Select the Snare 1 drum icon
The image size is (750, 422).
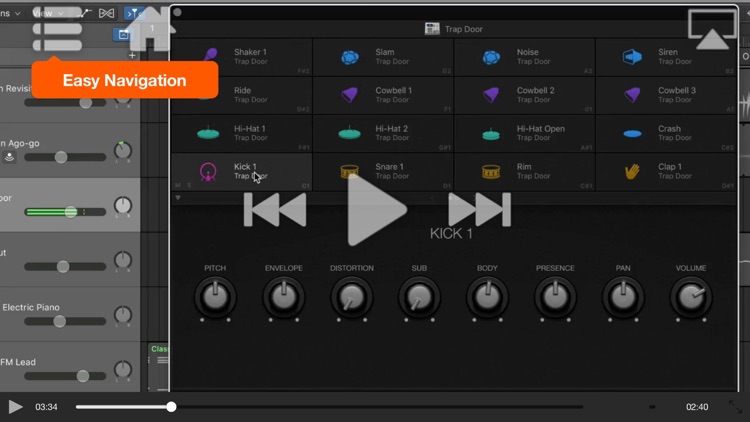[349, 171]
